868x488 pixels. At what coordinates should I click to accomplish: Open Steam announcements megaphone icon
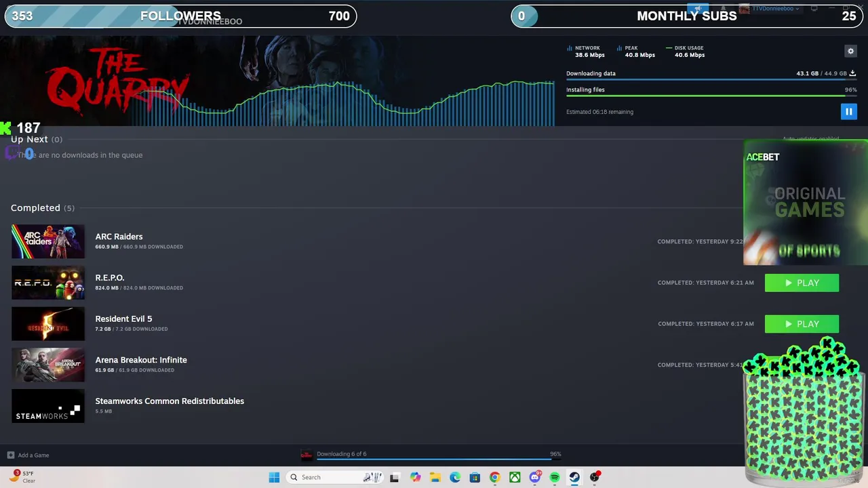tap(698, 8)
